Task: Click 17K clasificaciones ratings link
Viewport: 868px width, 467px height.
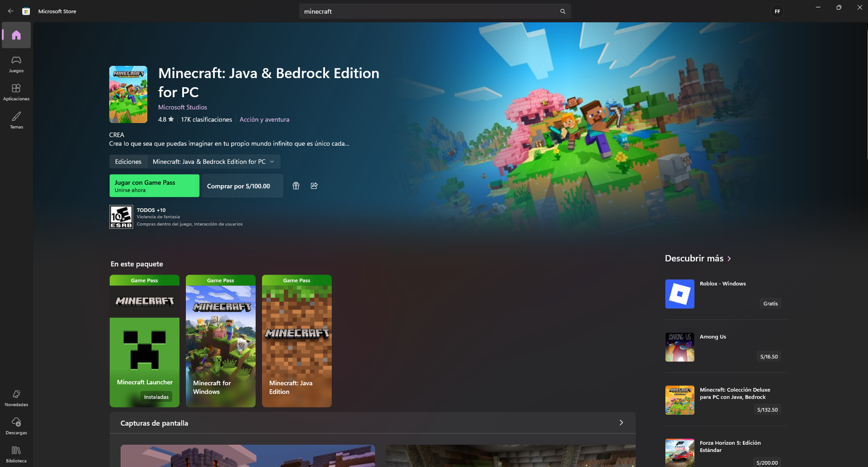Action: (x=206, y=119)
